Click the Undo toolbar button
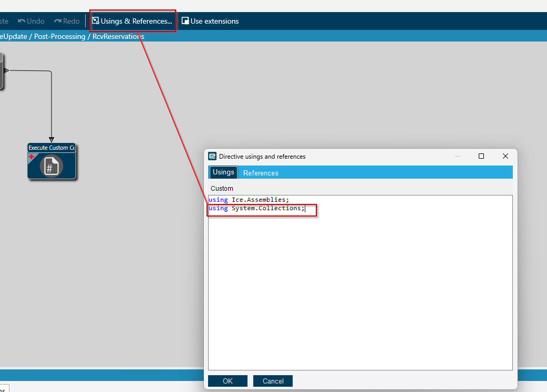This screenshot has height=392, width=547. [x=32, y=21]
